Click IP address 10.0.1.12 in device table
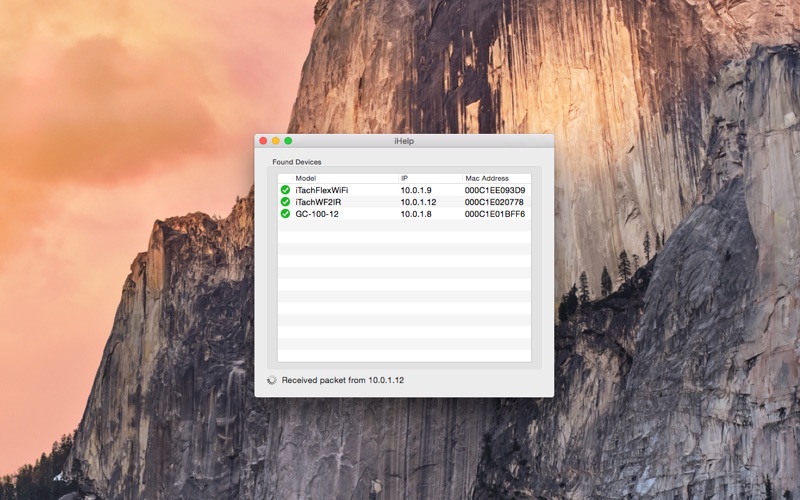 (x=418, y=202)
